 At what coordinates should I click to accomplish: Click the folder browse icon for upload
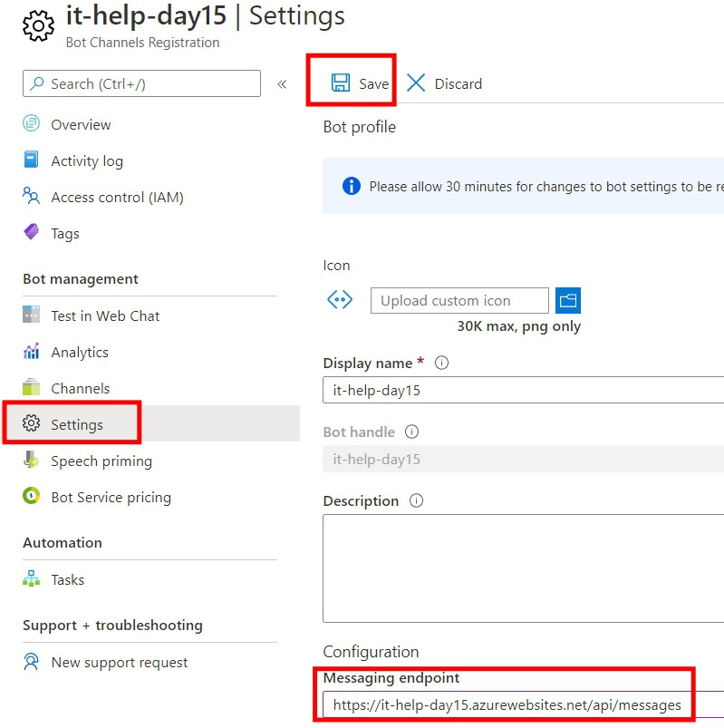pyautogui.click(x=568, y=300)
